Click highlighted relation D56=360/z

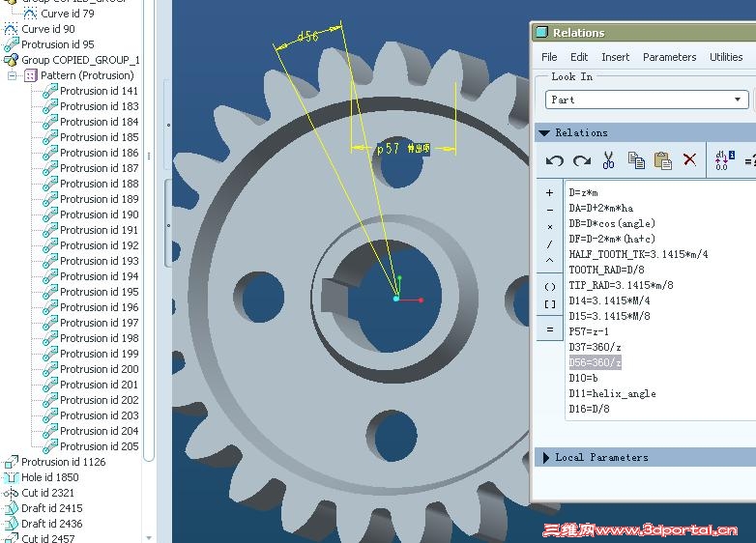(595, 362)
